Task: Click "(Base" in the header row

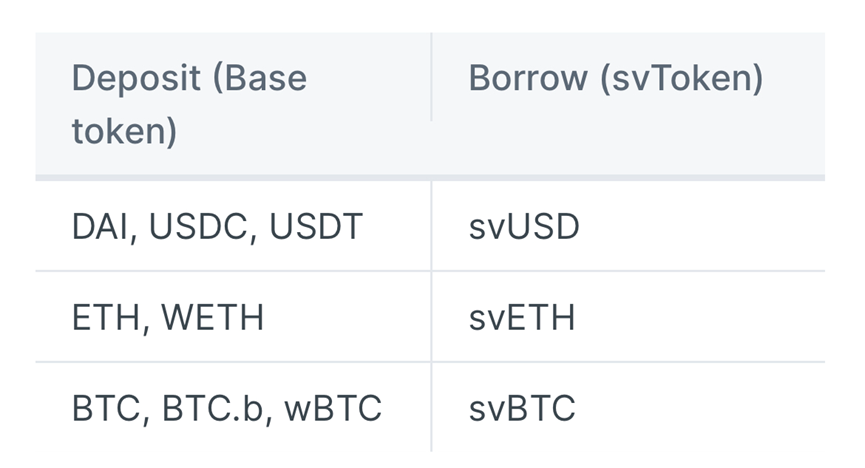Action: tap(260, 79)
